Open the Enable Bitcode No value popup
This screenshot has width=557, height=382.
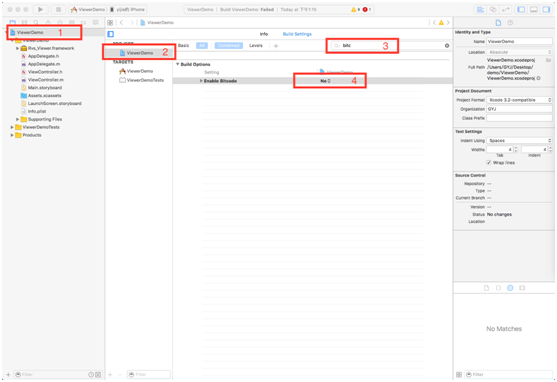coord(325,81)
